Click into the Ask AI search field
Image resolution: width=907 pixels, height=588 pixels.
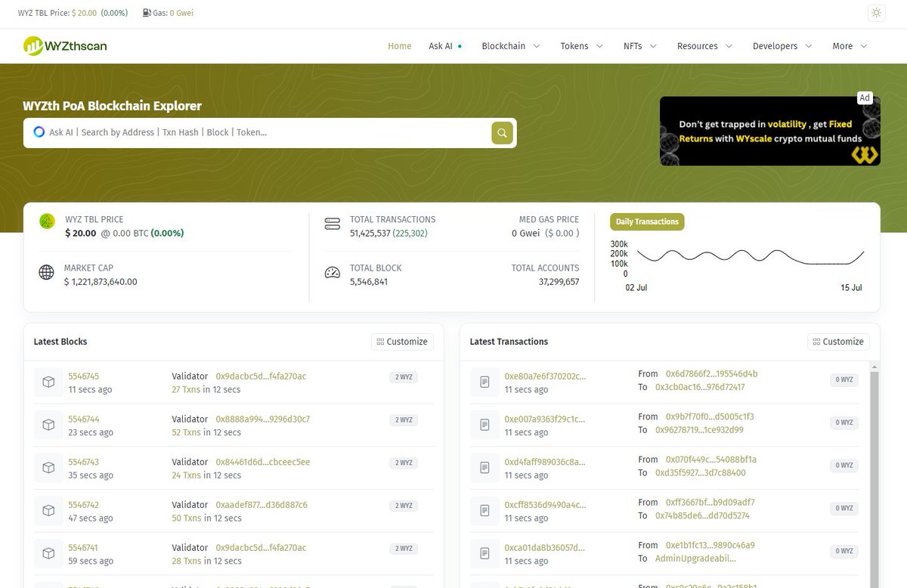[270, 132]
